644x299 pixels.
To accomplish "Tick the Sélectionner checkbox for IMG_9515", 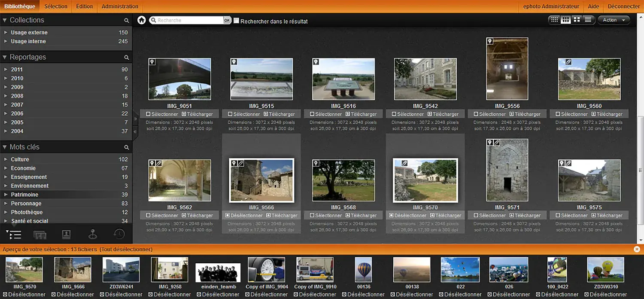I will [231, 114].
